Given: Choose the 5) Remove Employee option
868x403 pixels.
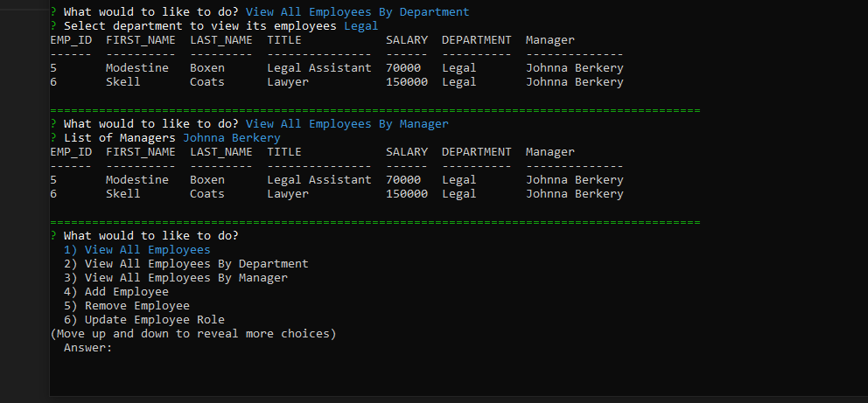Looking at the screenshot, I should pyautogui.click(x=127, y=306).
